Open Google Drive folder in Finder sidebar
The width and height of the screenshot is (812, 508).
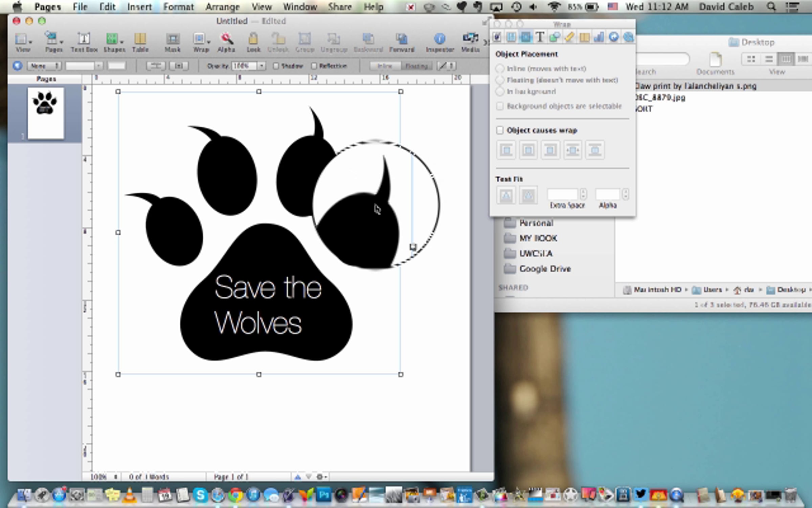pos(545,269)
